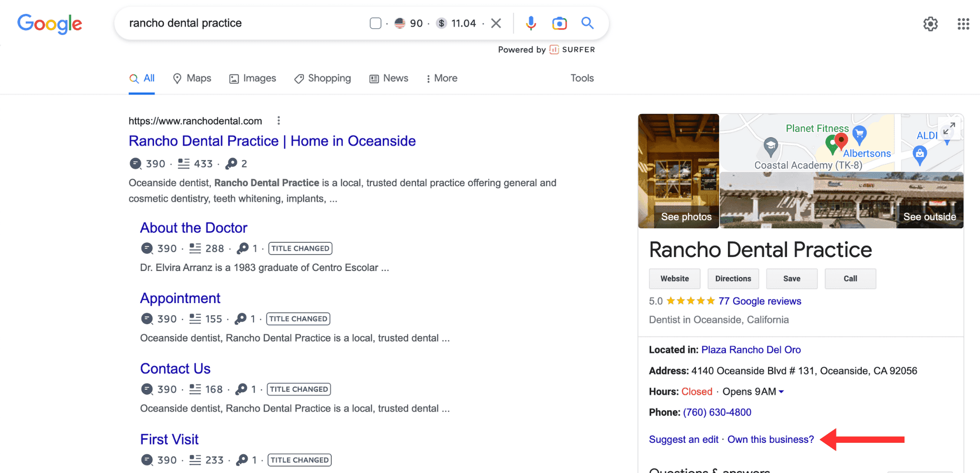
Task: Click the Albertsons map label
Action: click(x=867, y=154)
